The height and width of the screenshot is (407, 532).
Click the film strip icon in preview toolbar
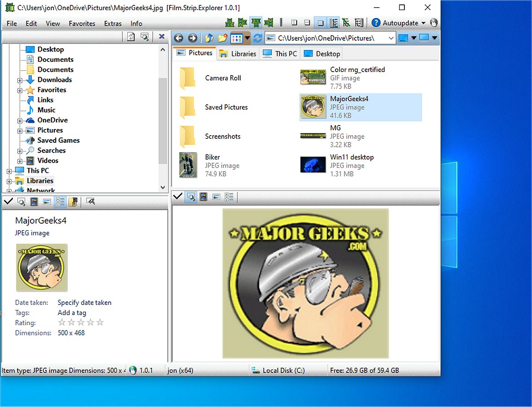pyautogui.click(x=203, y=197)
